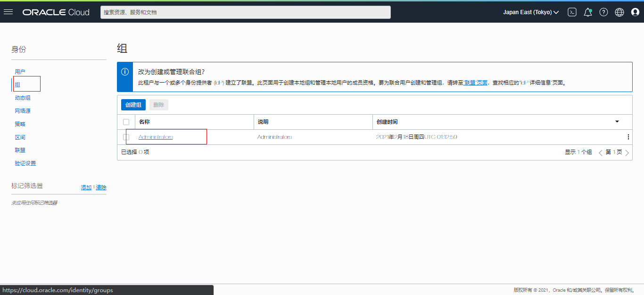The height and width of the screenshot is (295, 644).
Task: Go to next page of groups
Action: pos(627,152)
